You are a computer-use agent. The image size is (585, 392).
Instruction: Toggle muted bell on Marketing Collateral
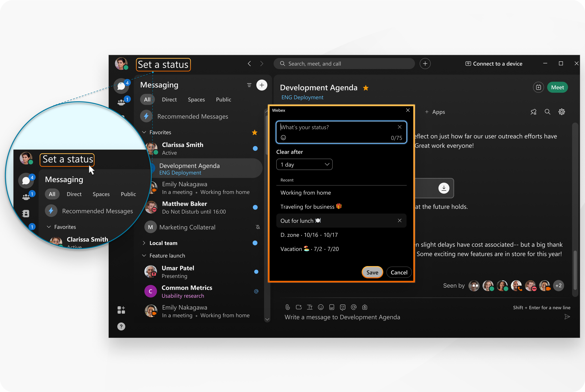coord(258,227)
